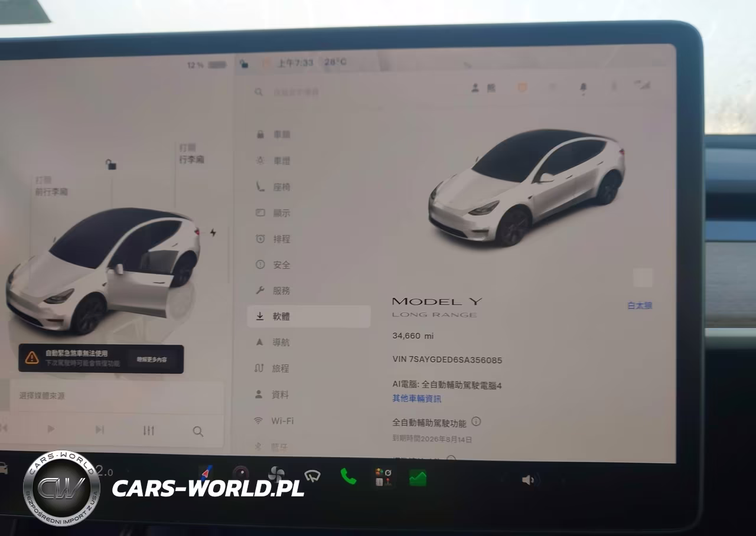The image size is (756, 536).
Task: Tap the cellular signal strength icon
Action: click(643, 86)
